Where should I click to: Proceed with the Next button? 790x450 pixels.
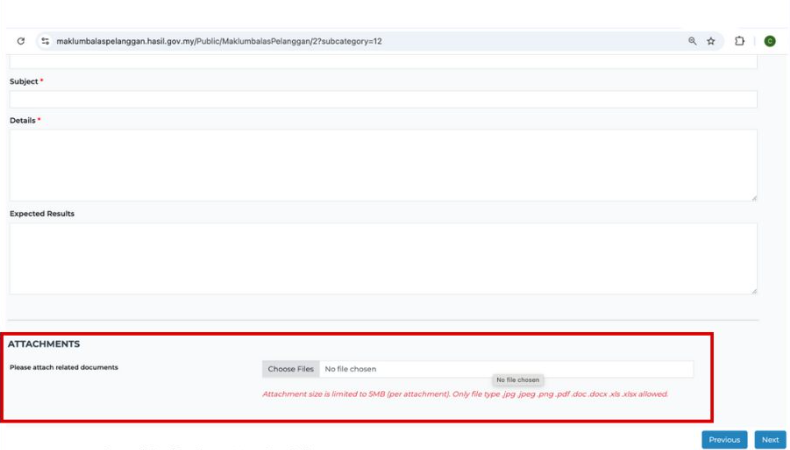pos(770,439)
